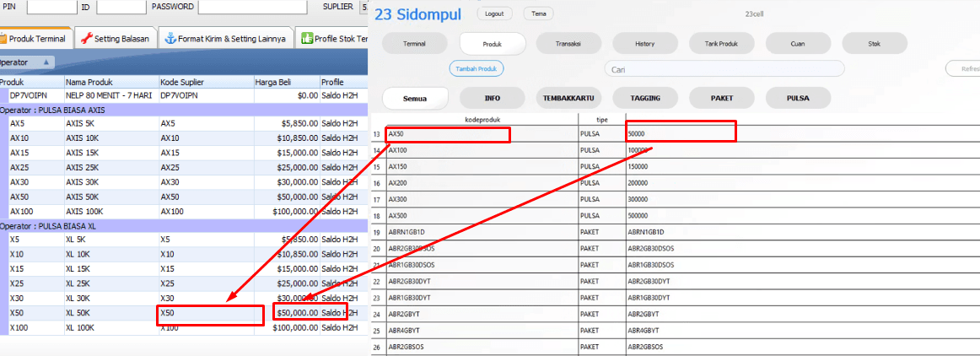Image resolution: width=980 pixels, height=356 pixels.
Task: Click Tambah Produk button
Action: pos(477,68)
